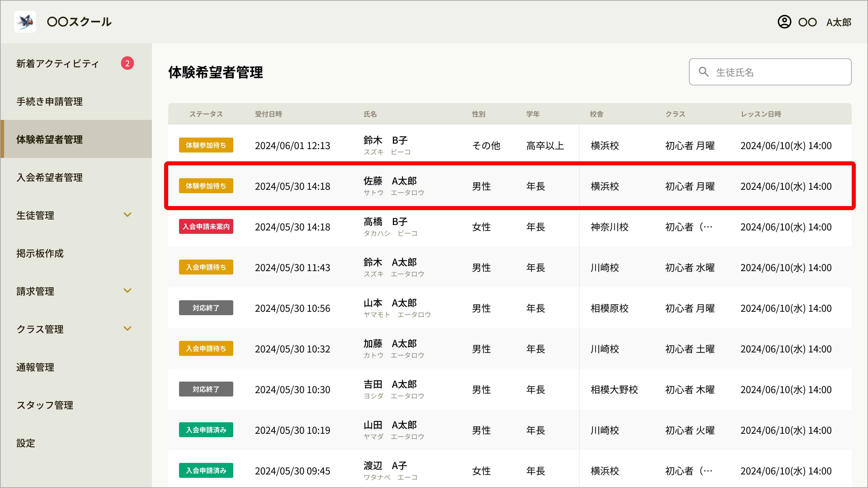Screen dimensions: 868x488
Task: Click 相模大野校 campus cell
Action: click(614, 389)
